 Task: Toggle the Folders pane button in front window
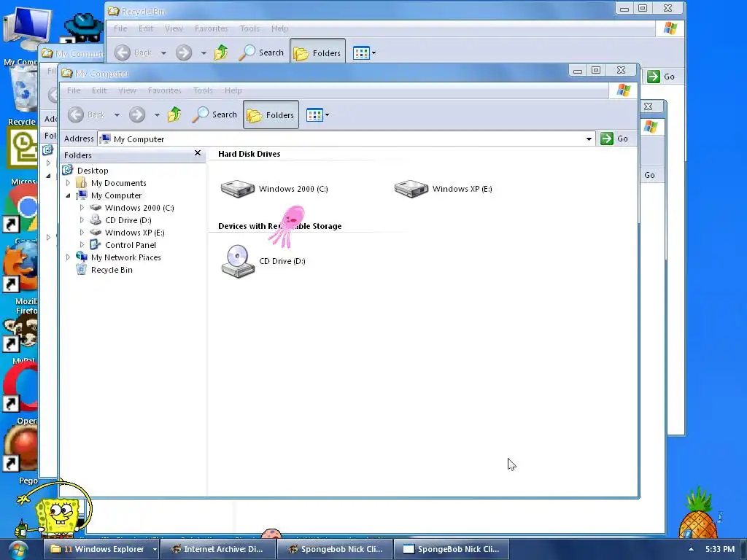point(271,114)
